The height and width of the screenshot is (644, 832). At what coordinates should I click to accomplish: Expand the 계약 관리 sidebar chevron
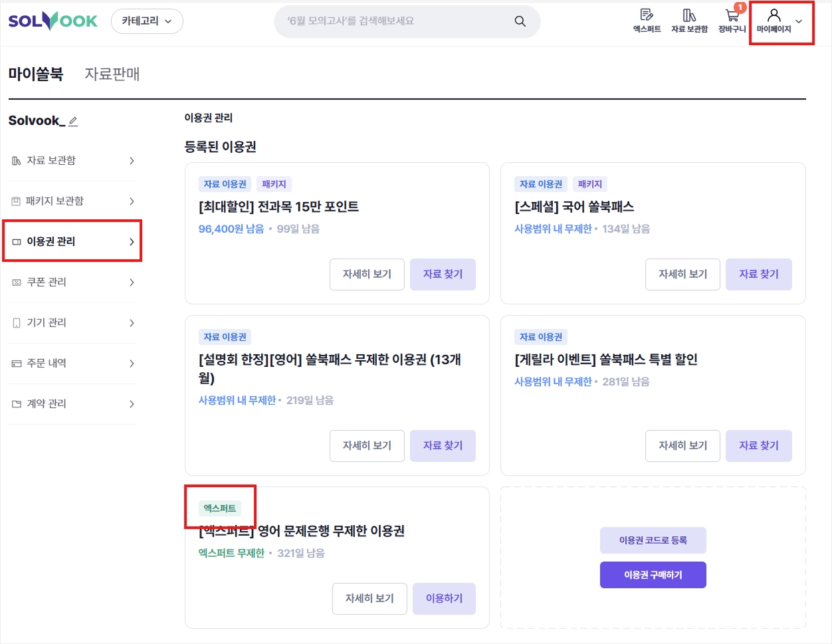pos(132,404)
